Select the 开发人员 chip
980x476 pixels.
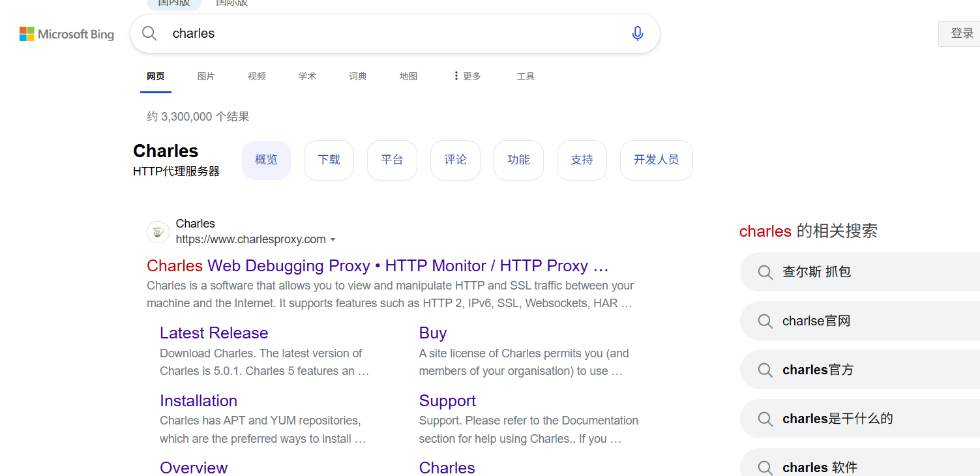(x=656, y=160)
